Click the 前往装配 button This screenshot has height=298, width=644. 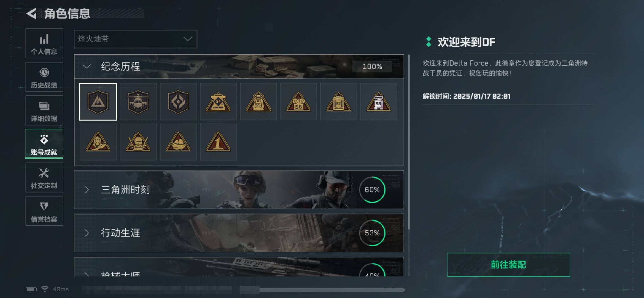(x=508, y=265)
